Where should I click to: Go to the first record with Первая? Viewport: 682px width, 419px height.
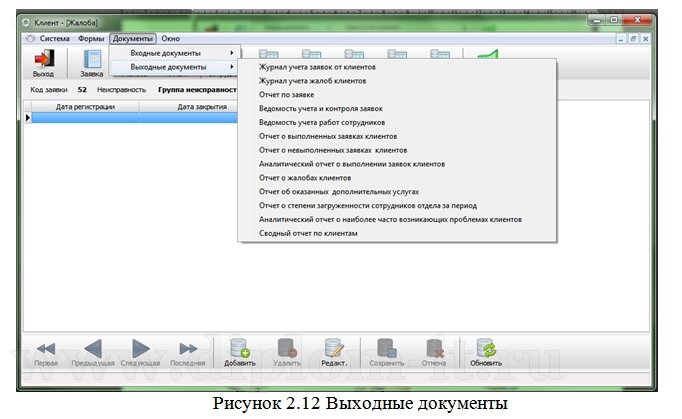46,349
